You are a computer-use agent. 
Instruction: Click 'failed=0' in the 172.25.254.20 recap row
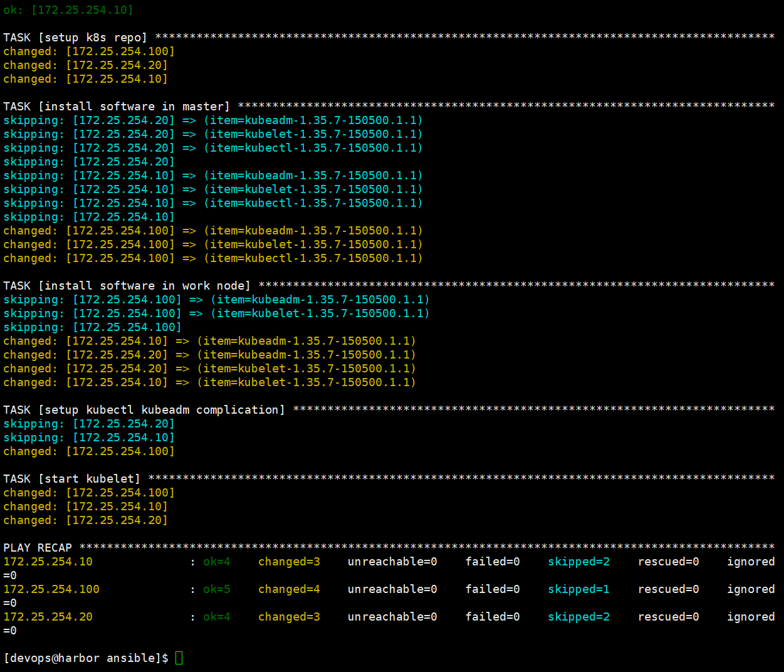pyautogui.click(x=493, y=617)
